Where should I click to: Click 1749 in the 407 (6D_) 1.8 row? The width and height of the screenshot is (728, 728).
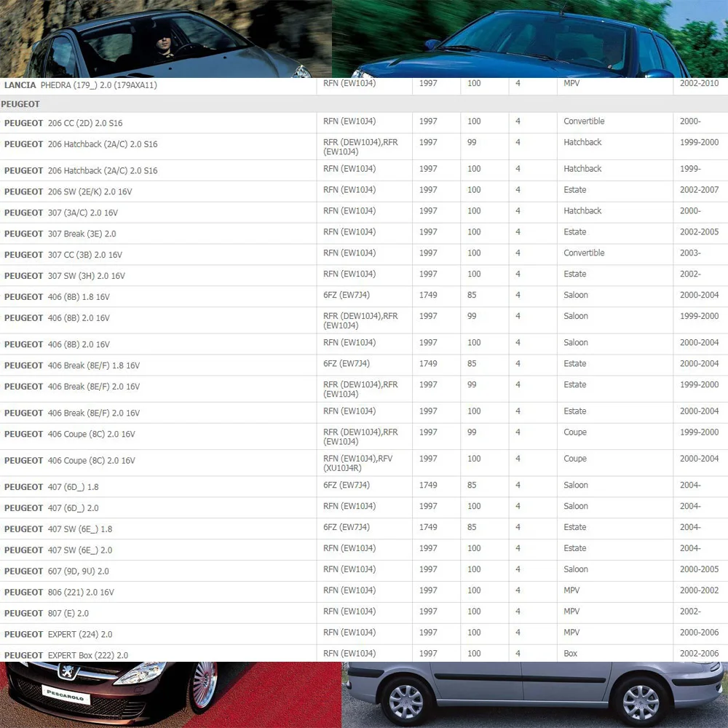coord(428,485)
